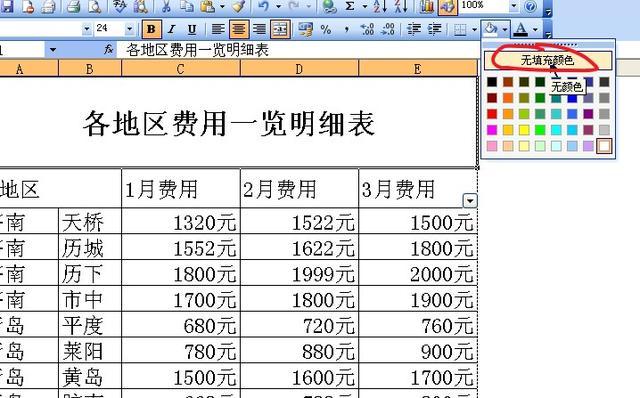Open the zoom 100% dropdown

[514, 6]
